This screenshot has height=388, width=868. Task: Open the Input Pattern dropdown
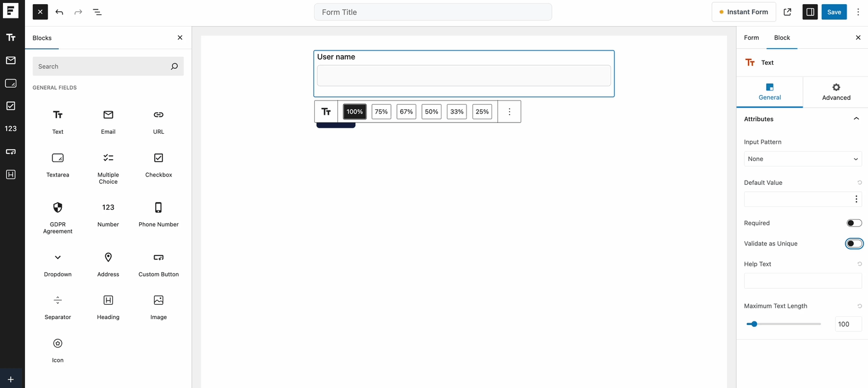(802, 159)
